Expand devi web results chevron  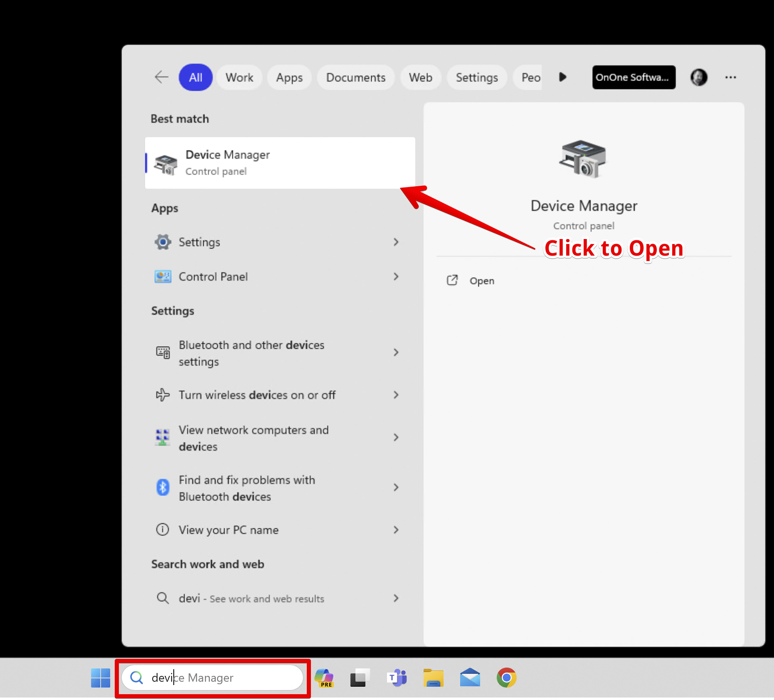pyautogui.click(x=396, y=598)
